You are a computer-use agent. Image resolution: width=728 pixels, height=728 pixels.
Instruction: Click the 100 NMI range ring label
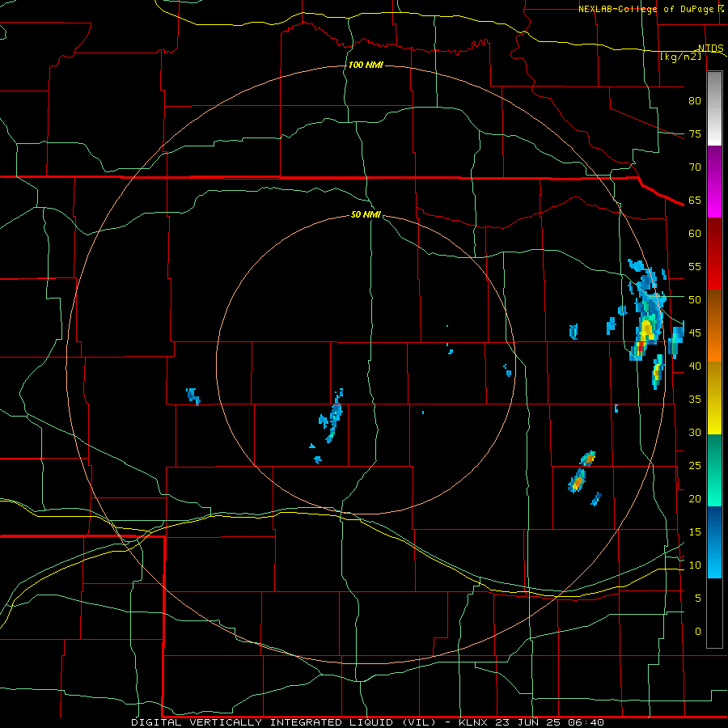tap(366, 65)
